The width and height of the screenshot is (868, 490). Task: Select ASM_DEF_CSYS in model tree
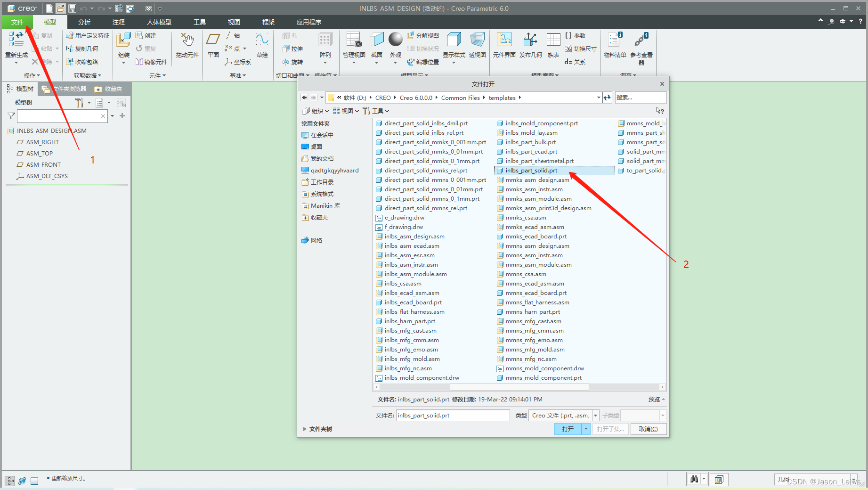coord(42,176)
